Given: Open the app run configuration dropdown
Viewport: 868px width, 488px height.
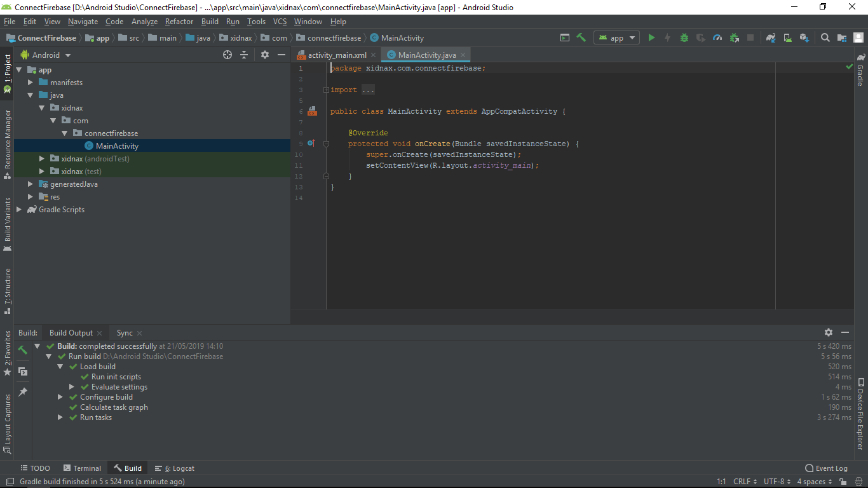Looking at the screenshot, I should (x=616, y=37).
